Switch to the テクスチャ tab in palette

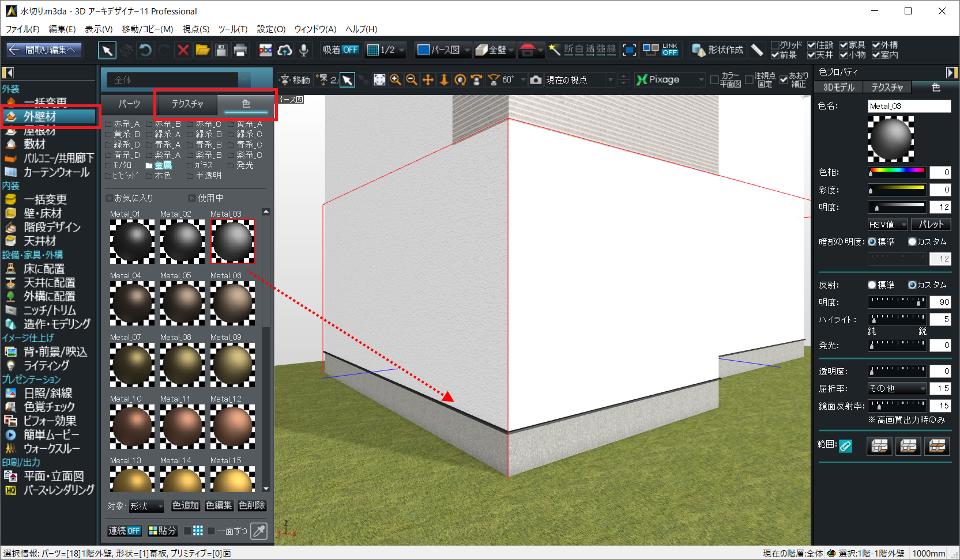pos(187,104)
